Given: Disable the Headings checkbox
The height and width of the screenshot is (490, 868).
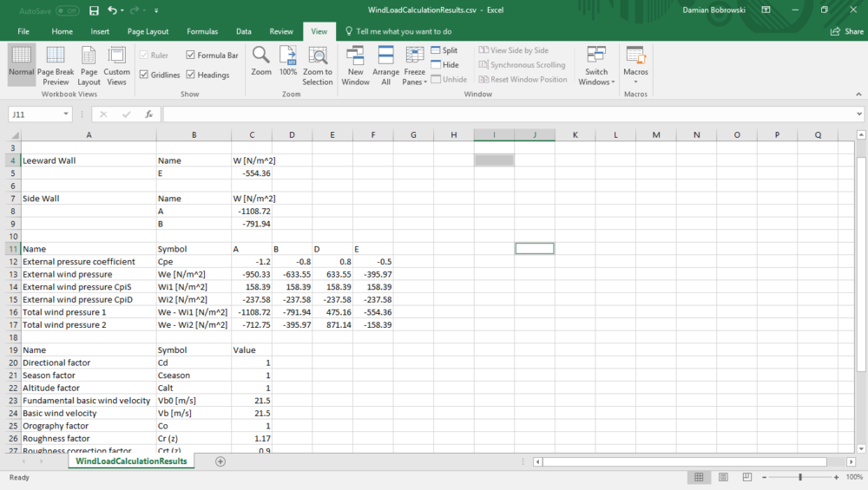Looking at the screenshot, I should point(190,75).
